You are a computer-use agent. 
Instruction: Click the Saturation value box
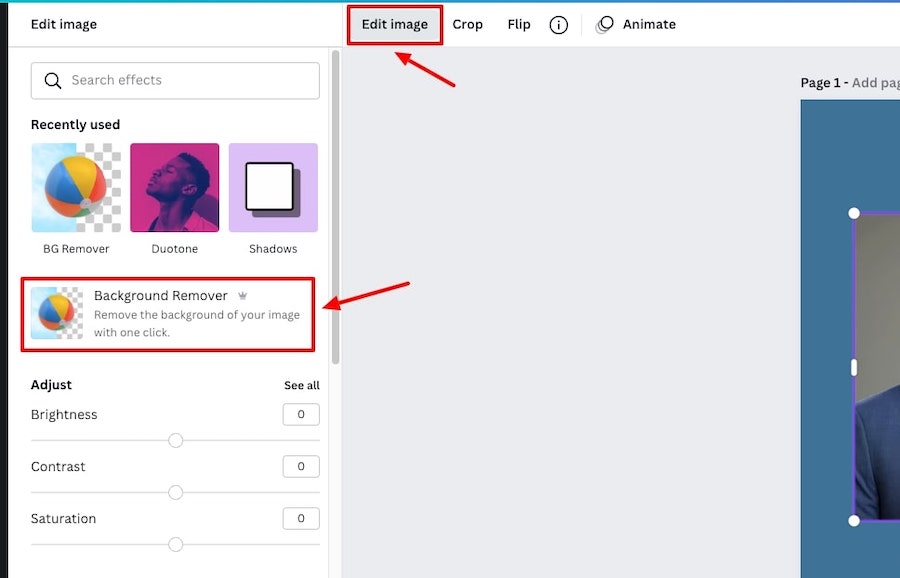point(301,518)
